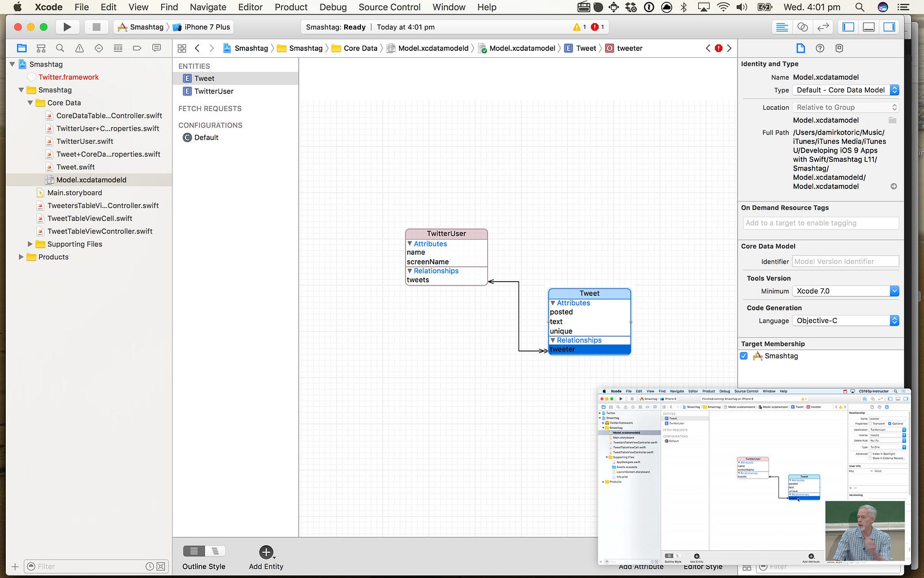
Task: Hide the Navigator pane
Action: click(848, 27)
